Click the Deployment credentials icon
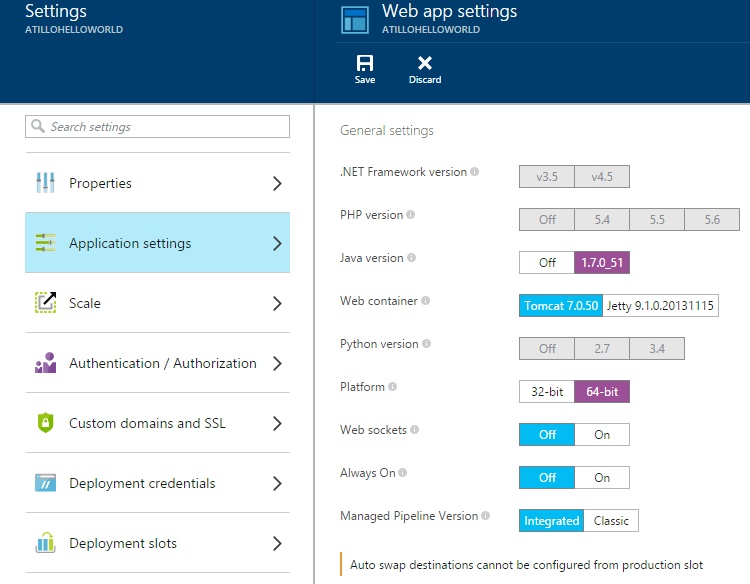Screen dimensions: 750x584 coord(45,483)
